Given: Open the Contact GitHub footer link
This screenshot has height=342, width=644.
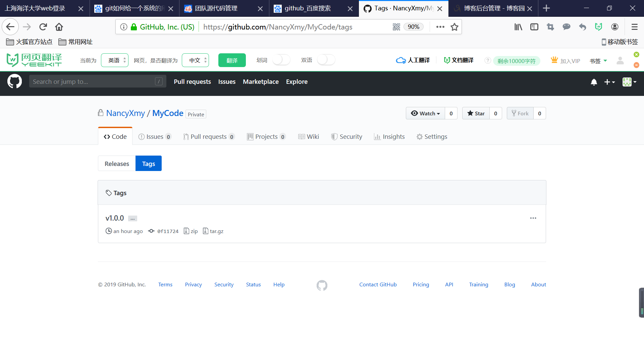Looking at the screenshot, I should (x=378, y=284).
